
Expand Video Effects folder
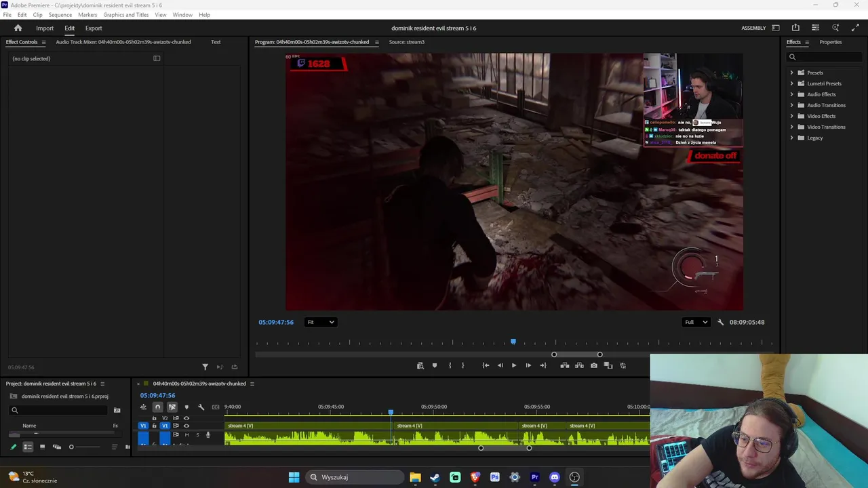click(791, 116)
